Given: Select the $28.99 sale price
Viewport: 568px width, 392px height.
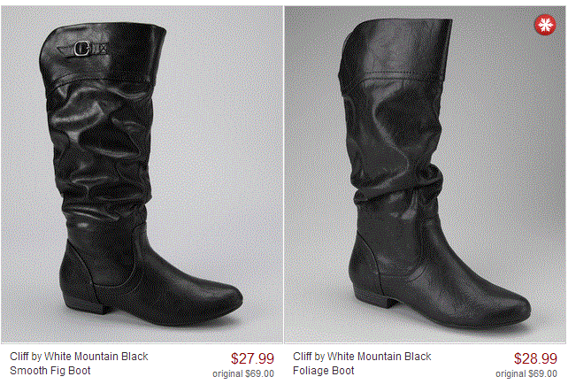Looking at the screenshot, I should click(535, 358).
